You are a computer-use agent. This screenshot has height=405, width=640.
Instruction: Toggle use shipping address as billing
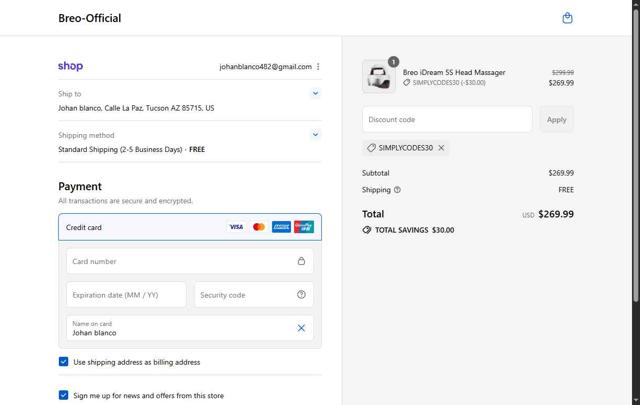(x=63, y=362)
